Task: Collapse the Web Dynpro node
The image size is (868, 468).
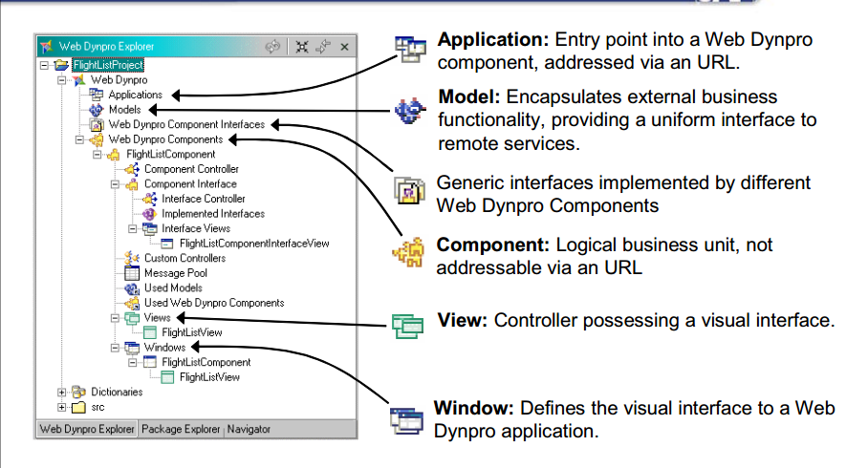Action: [61, 80]
